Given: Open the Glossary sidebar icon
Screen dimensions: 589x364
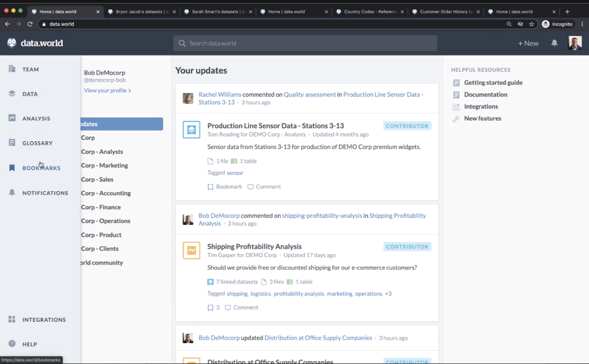Looking at the screenshot, I should tap(12, 143).
